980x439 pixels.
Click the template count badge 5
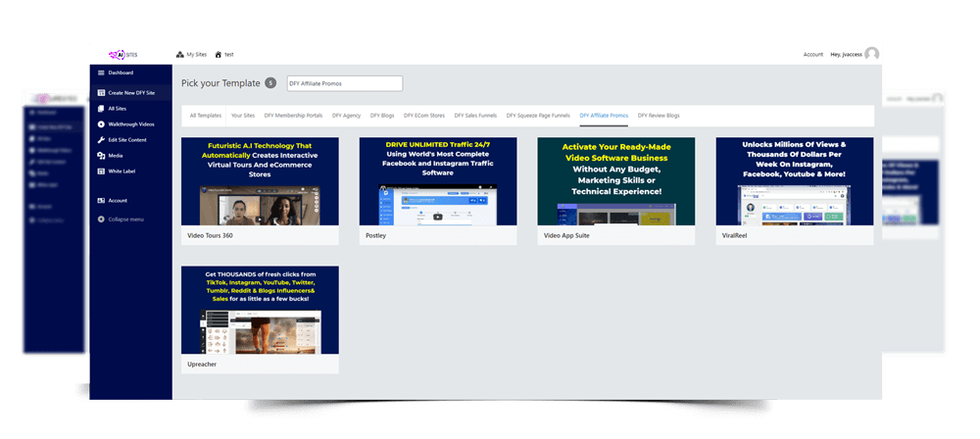[270, 83]
